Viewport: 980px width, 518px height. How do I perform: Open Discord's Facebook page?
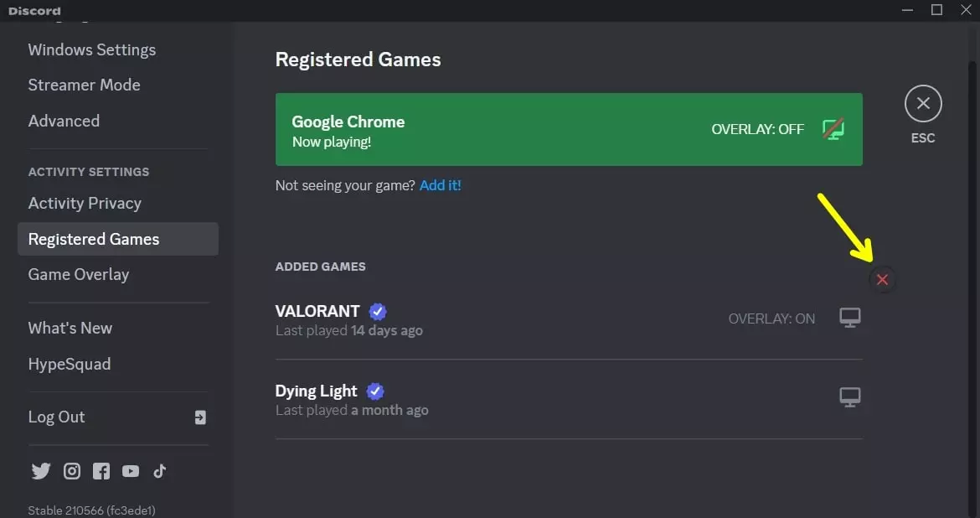101,471
